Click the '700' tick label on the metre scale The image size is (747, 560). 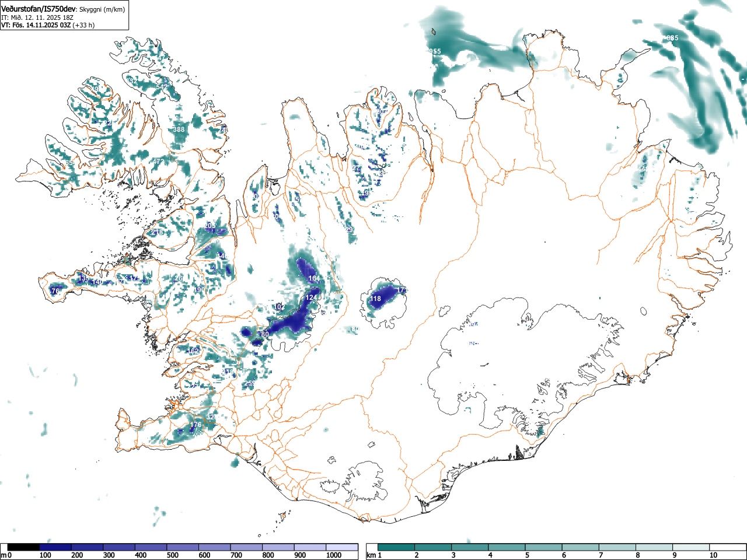[236, 555]
